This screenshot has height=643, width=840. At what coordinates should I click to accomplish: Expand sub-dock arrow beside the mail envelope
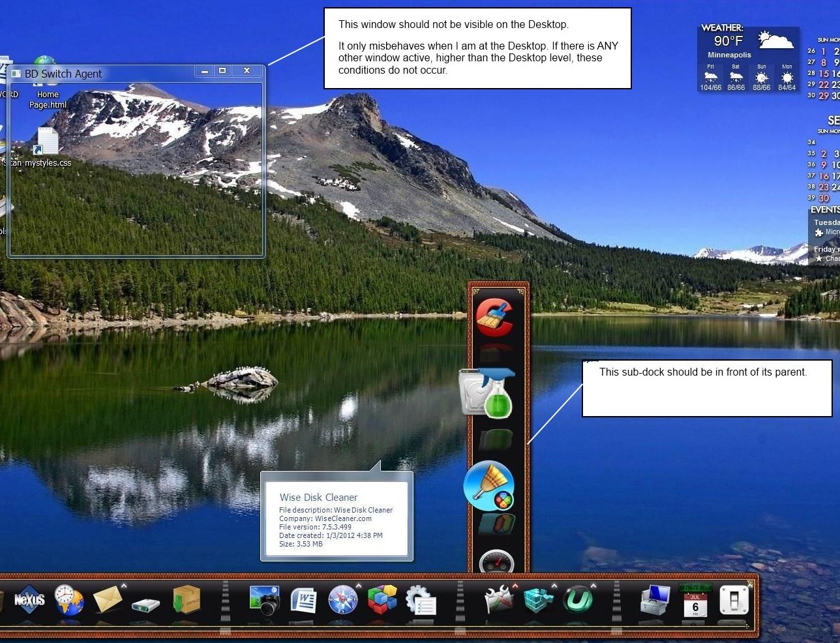[x=124, y=586]
